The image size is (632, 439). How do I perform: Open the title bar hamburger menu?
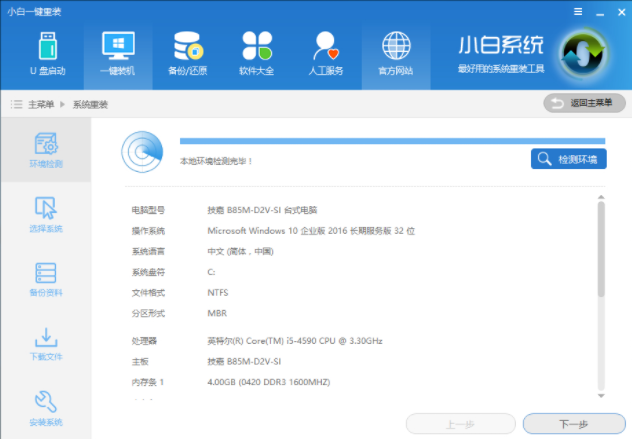tap(577, 10)
